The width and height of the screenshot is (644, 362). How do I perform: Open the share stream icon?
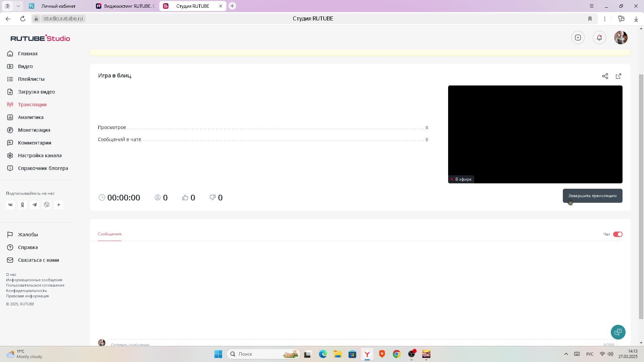(x=605, y=76)
